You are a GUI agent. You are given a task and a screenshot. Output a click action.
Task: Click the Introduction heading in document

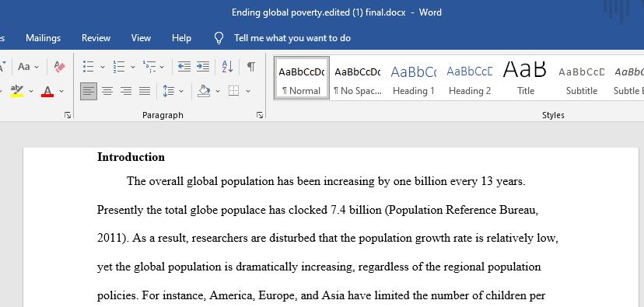tap(131, 157)
